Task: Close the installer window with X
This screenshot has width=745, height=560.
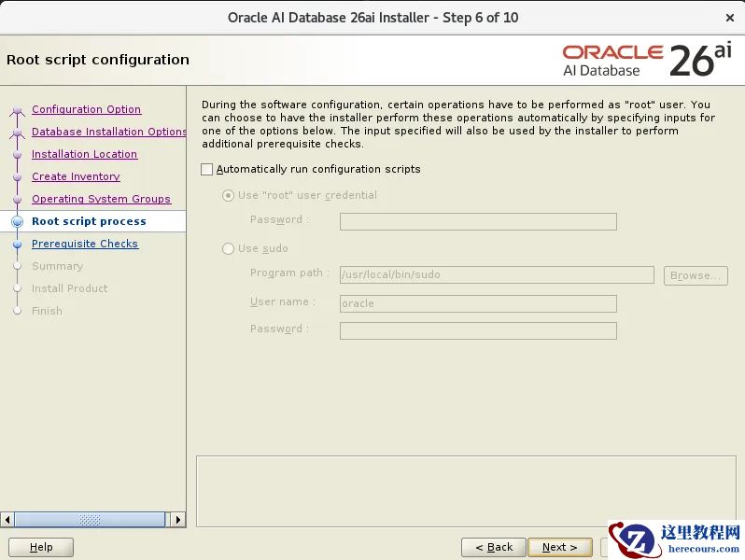Action: pyautogui.click(x=730, y=18)
